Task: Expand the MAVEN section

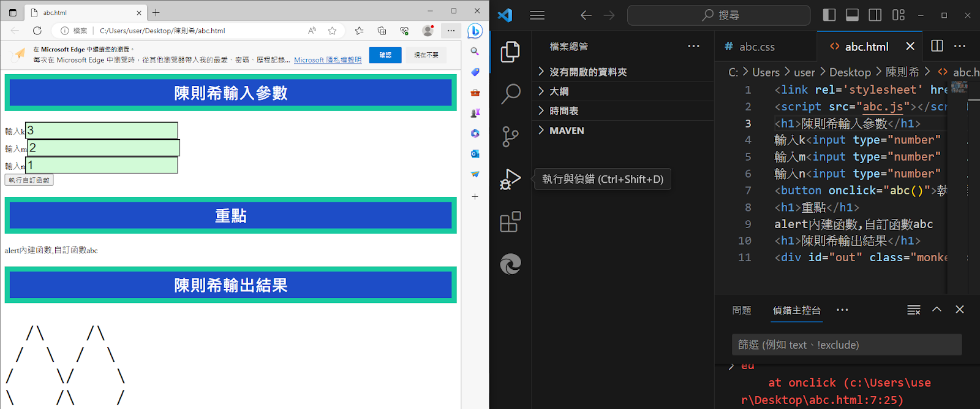Action: 623,131
